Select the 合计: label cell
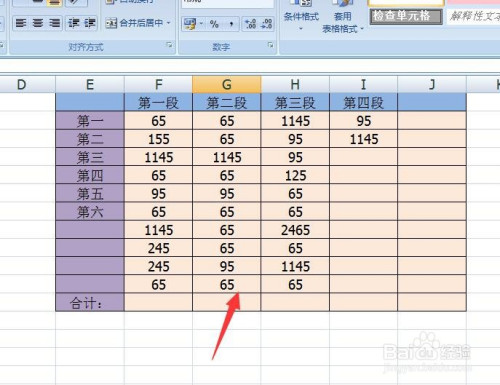The height and width of the screenshot is (385, 500). pos(90,303)
